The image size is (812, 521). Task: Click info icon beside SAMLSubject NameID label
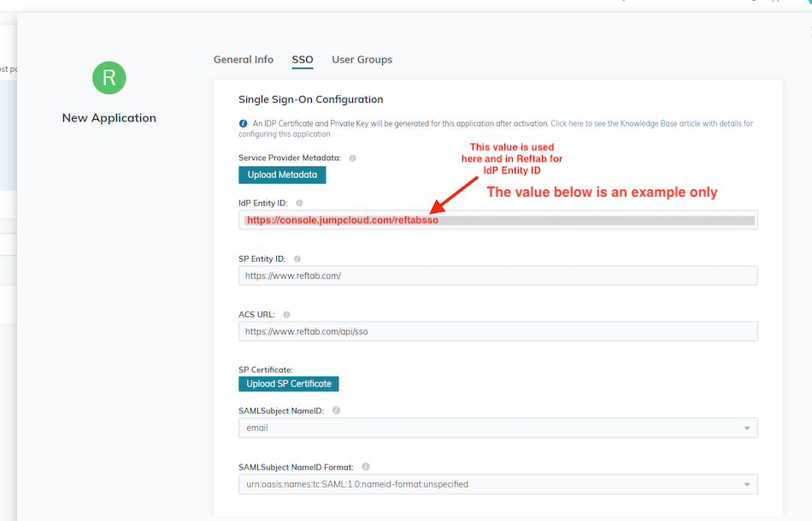click(336, 411)
